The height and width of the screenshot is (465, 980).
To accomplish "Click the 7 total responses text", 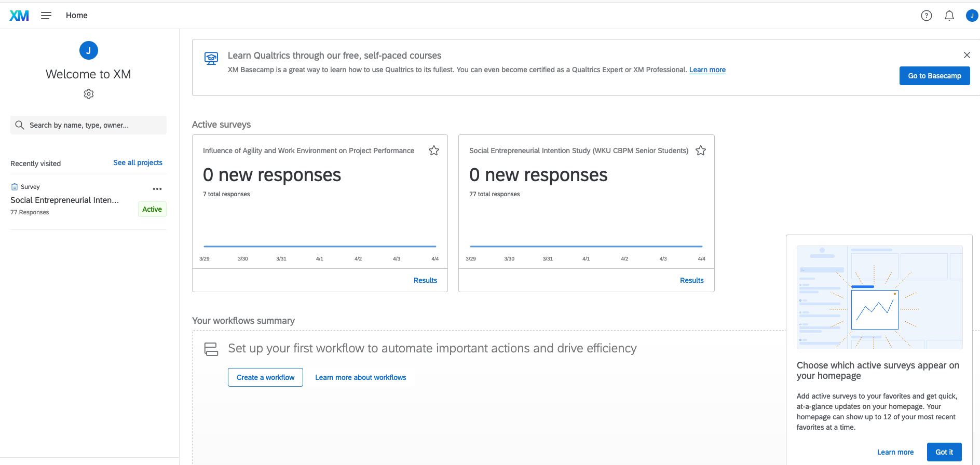I will 226,194.
